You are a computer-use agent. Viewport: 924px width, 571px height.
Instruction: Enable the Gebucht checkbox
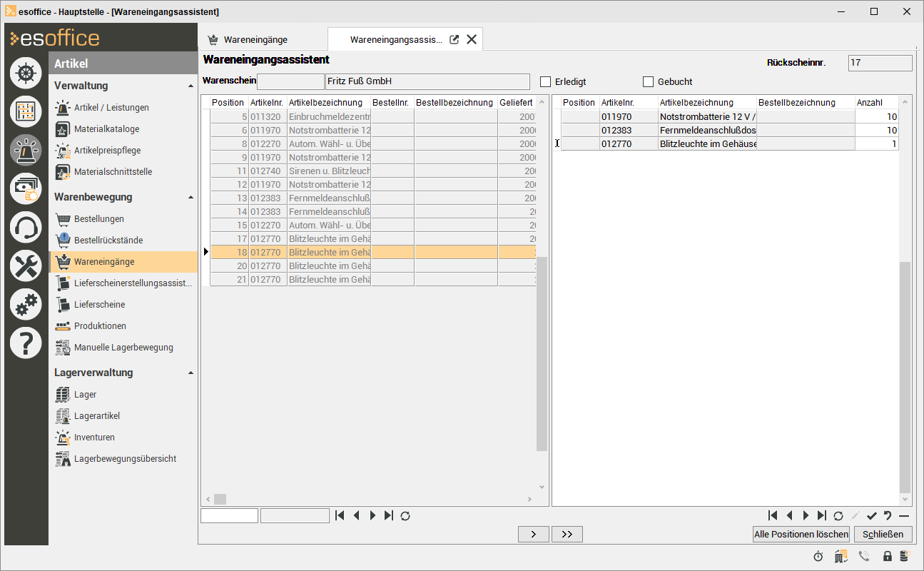tap(649, 81)
